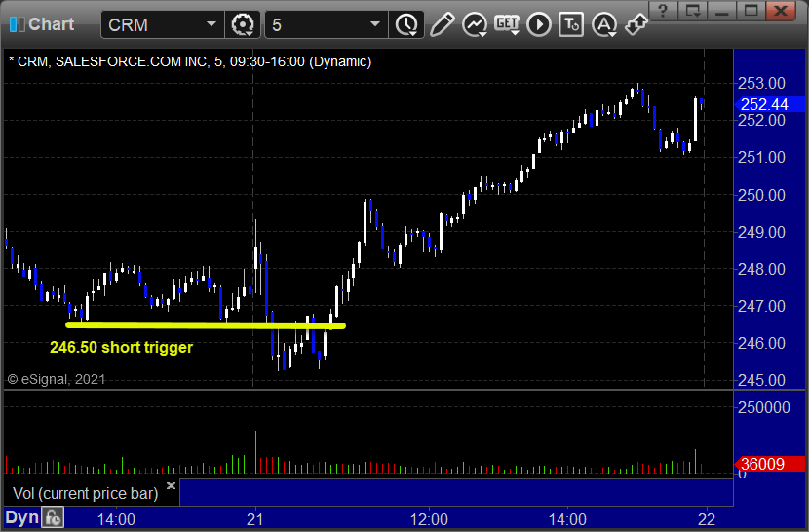
Task: Open the time template clock icon
Action: pos(407,24)
